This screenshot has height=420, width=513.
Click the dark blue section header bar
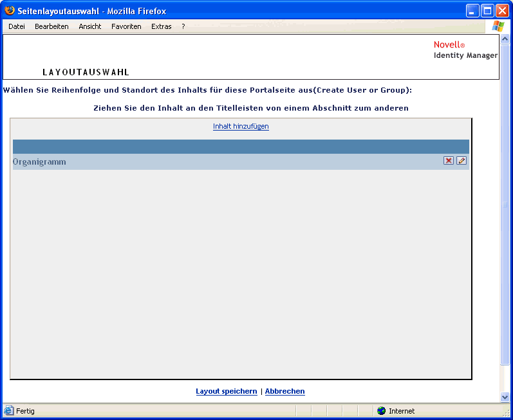[x=241, y=147]
